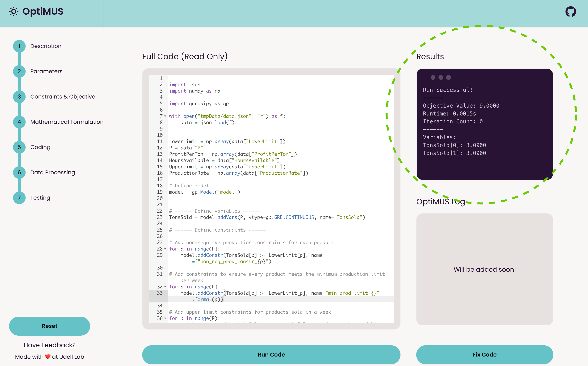
Task: Collapse the fold arrow at line 7
Action: point(165,116)
